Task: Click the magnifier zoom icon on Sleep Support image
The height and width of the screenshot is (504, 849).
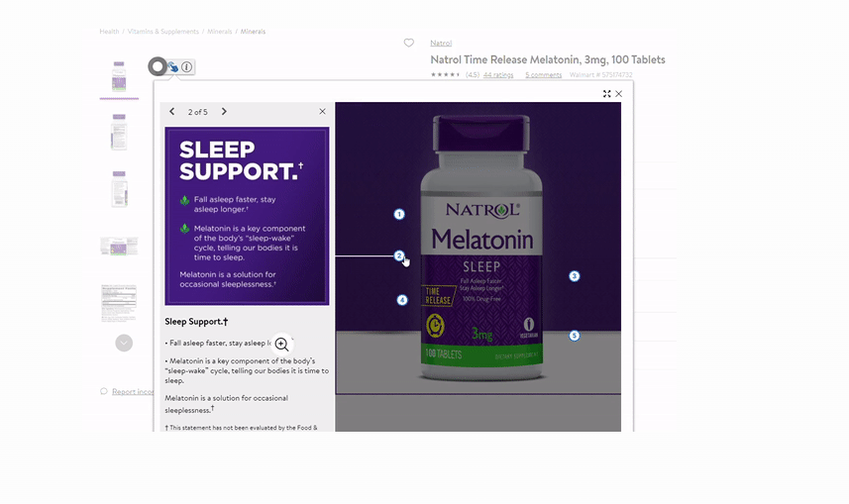Action: pyautogui.click(x=281, y=344)
